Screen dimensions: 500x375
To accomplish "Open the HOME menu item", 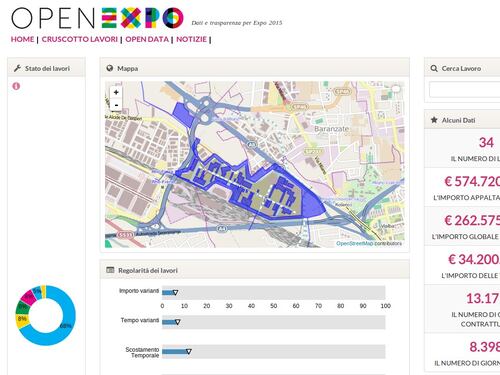I will click(22, 39).
